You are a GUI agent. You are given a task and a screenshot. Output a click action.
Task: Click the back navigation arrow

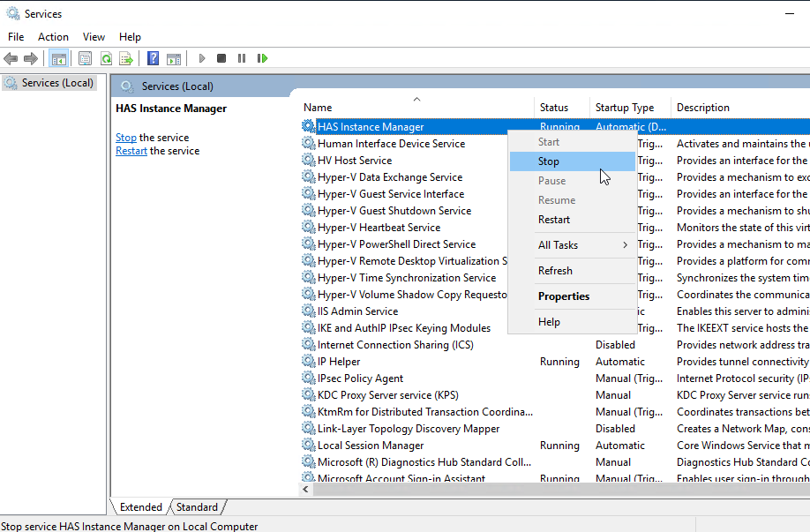(11, 58)
